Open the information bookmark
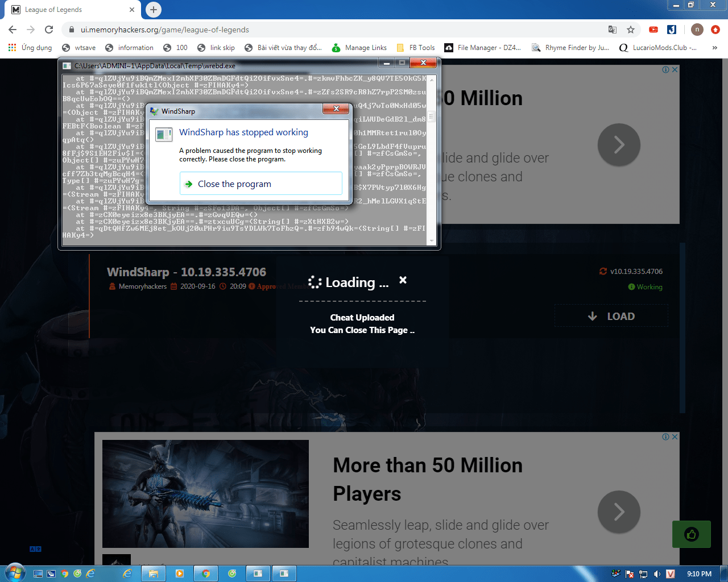The width and height of the screenshot is (728, 582). [x=129, y=48]
